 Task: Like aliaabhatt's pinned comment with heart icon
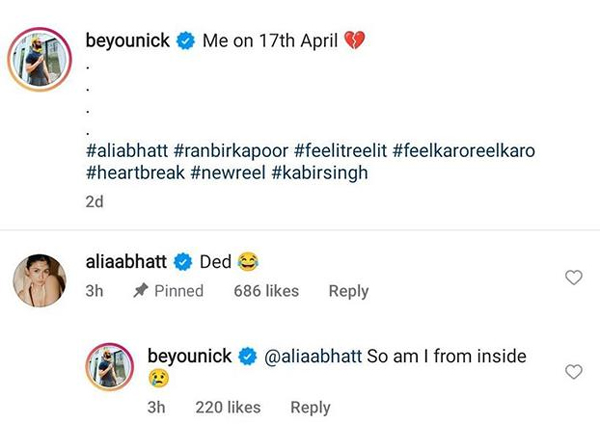tap(574, 277)
